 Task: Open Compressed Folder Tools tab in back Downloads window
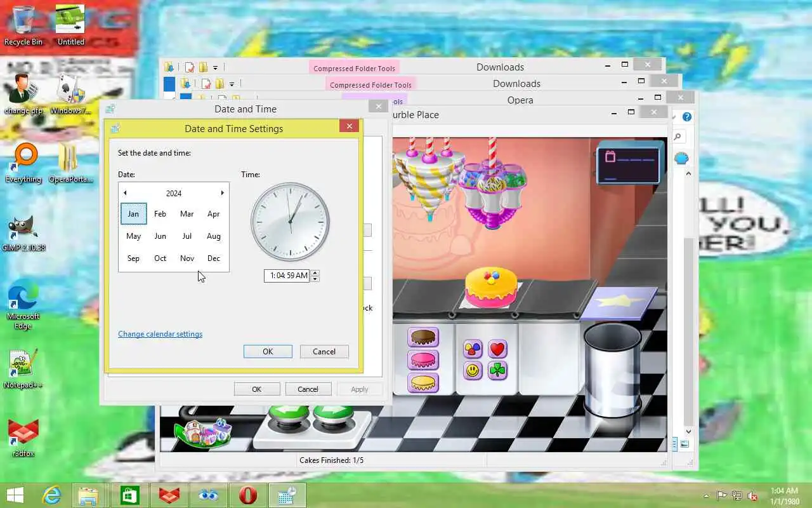tap(354, 68)
